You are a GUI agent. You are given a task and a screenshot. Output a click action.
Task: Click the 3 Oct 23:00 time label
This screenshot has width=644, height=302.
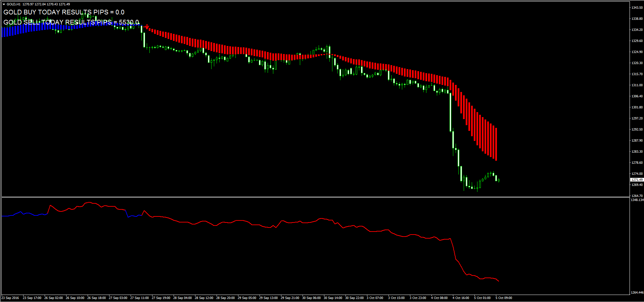[418, 298]
